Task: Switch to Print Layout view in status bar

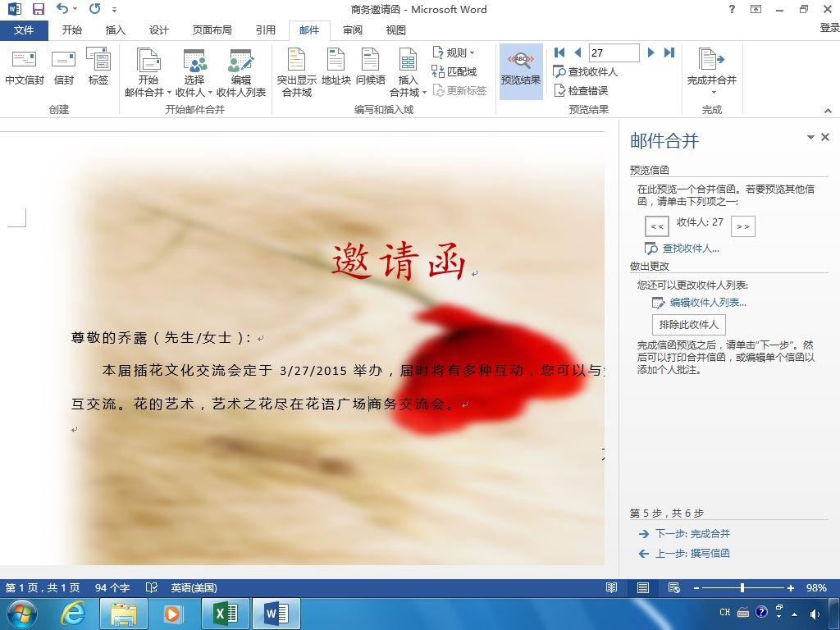Action: tap(643, 587)
